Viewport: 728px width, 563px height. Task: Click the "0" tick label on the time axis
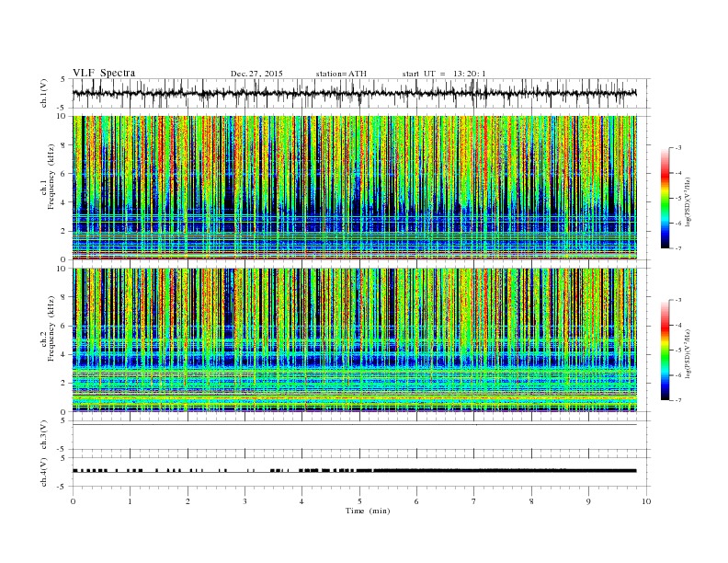tap(73, 501)
